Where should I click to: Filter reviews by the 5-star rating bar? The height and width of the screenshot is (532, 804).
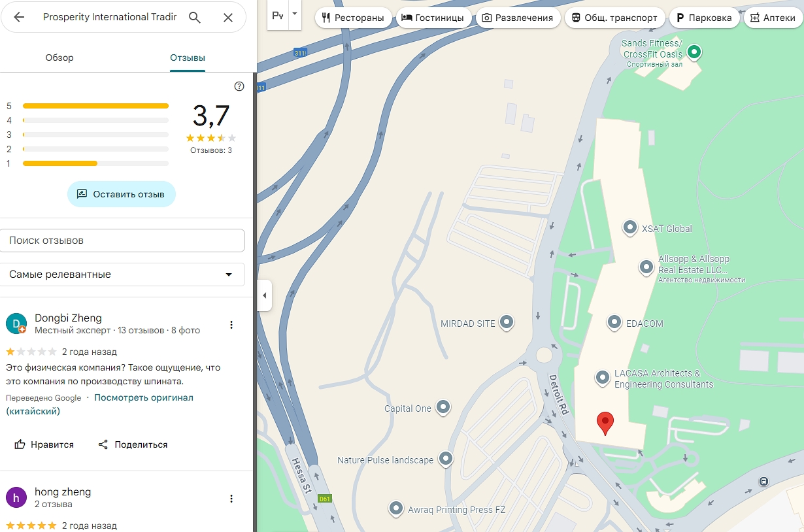click(x=95, y=106)
